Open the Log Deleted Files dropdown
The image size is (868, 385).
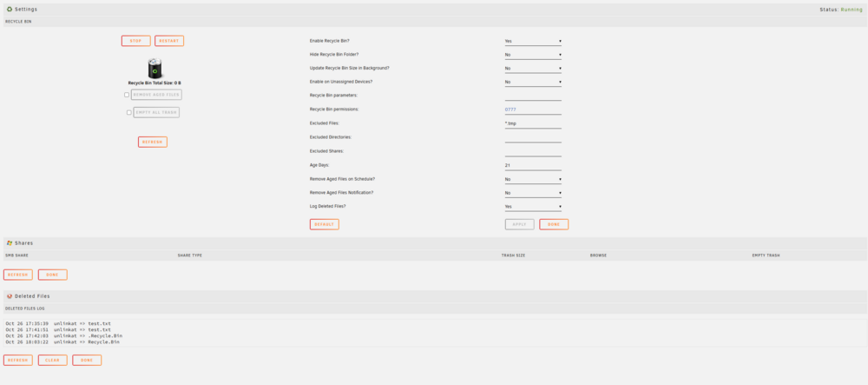coord(533,207)
